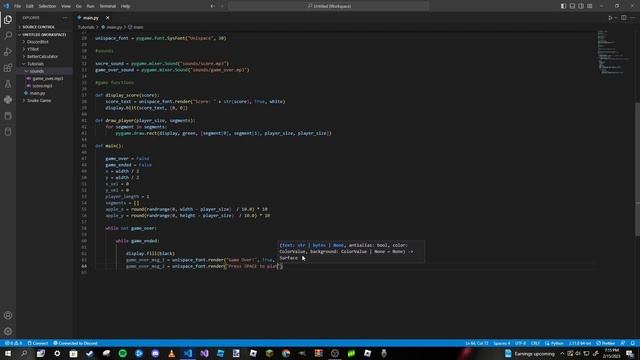Click the Ln, Col cursor position indicator

coord(477,343)
